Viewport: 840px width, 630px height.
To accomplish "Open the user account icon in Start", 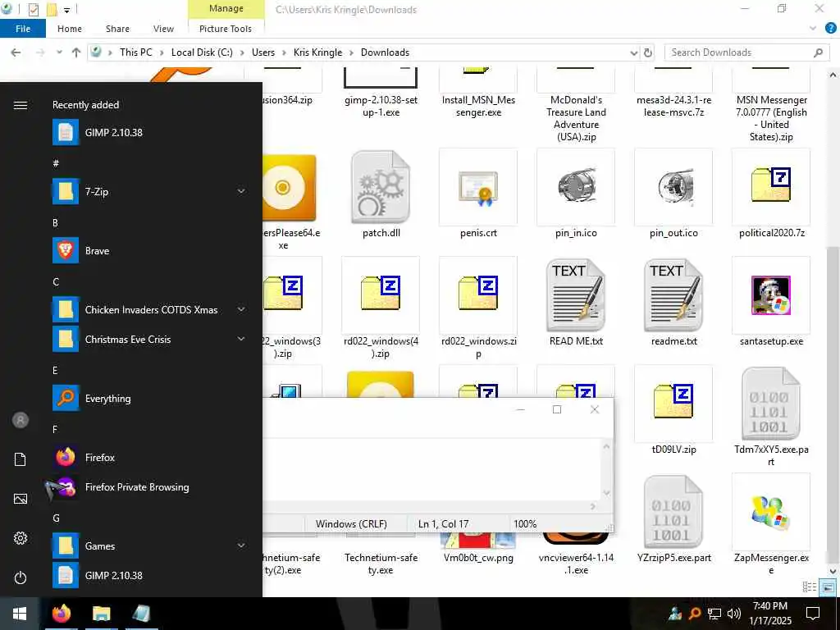I will coord(21,420).
